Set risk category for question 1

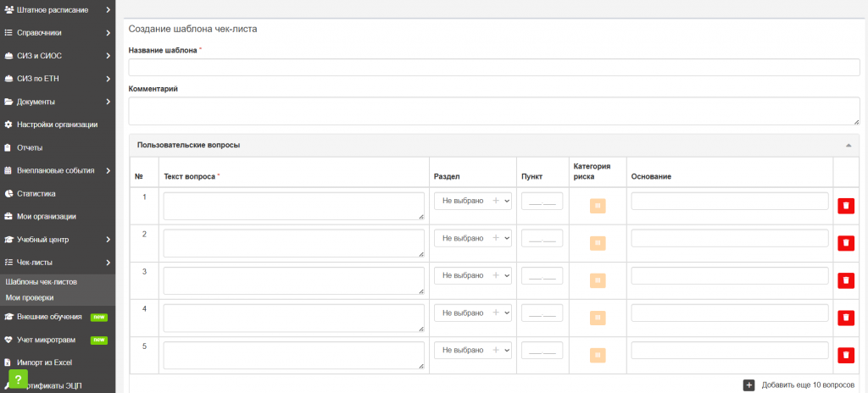click(598, 206)
